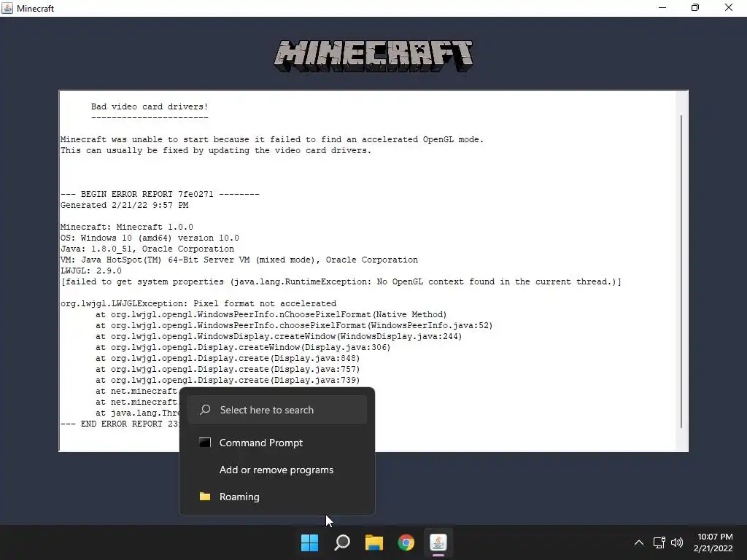Open Add or remove programs entry

click(x=276, y=470)
